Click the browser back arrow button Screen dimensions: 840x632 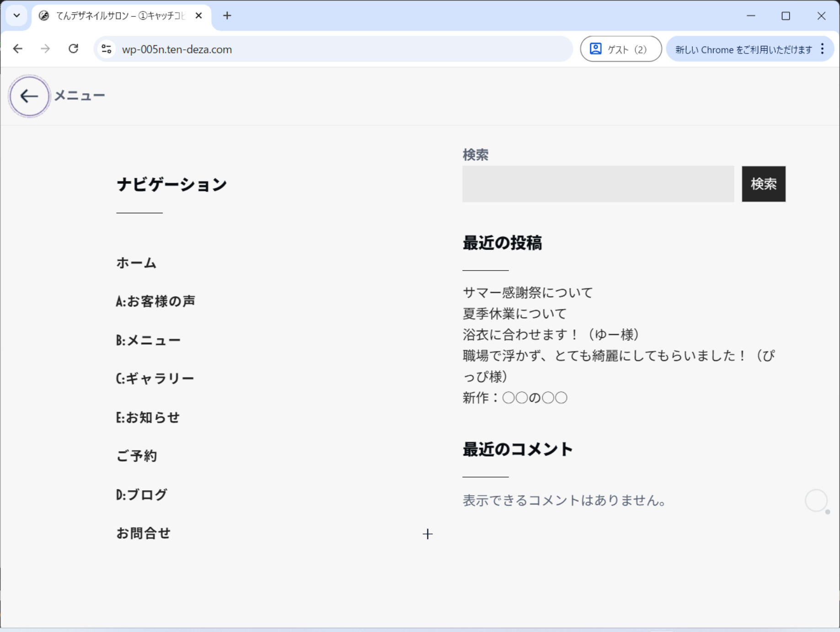(18, 49)
